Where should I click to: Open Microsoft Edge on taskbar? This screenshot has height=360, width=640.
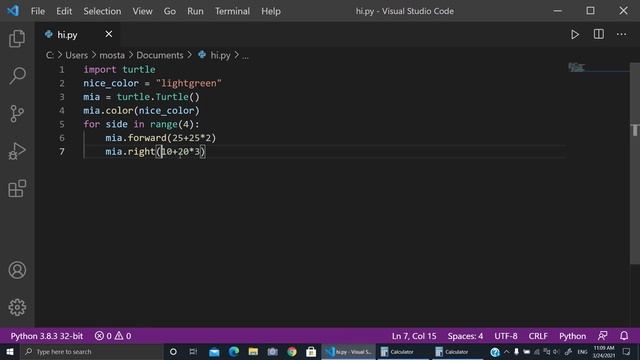pos(233,352)
